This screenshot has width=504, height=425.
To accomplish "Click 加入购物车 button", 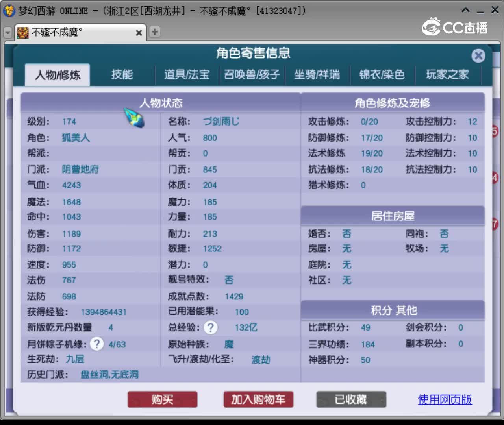I will [258, 399].
